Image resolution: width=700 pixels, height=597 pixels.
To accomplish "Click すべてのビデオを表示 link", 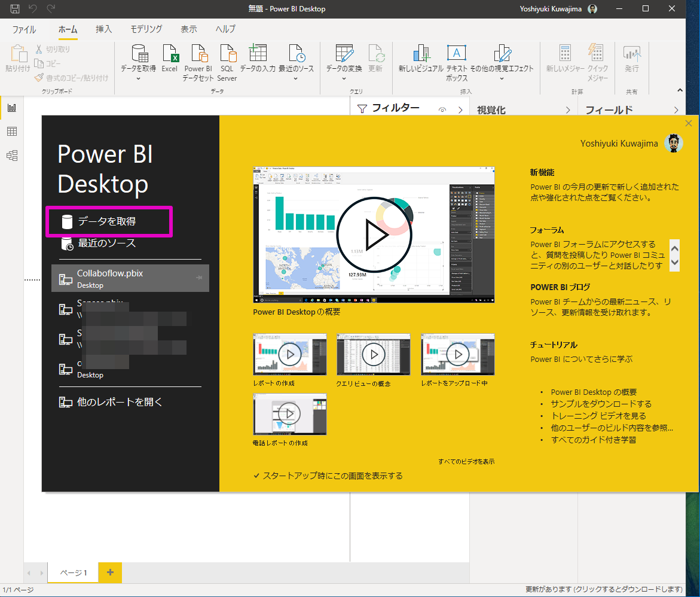I will [466, 462].
